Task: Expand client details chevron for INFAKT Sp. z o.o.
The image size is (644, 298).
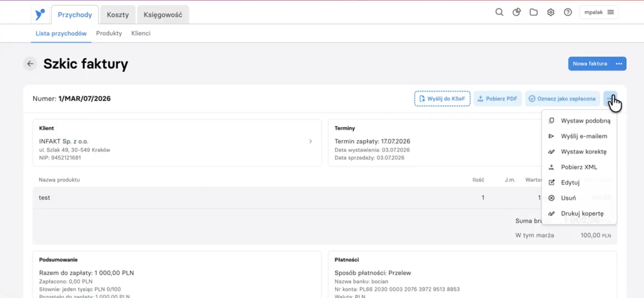Action: [x=310, y=141]
